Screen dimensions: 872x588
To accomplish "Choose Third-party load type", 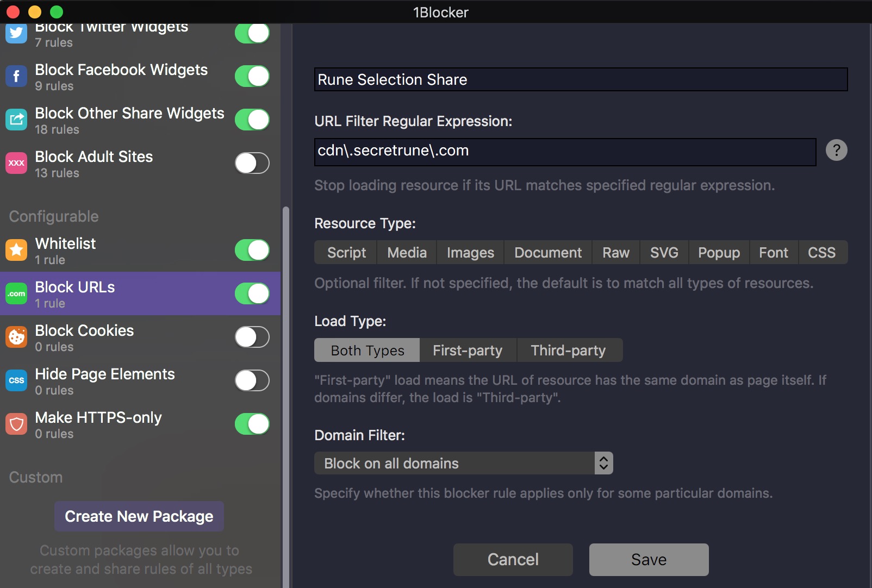I will (x=569, y=350).
